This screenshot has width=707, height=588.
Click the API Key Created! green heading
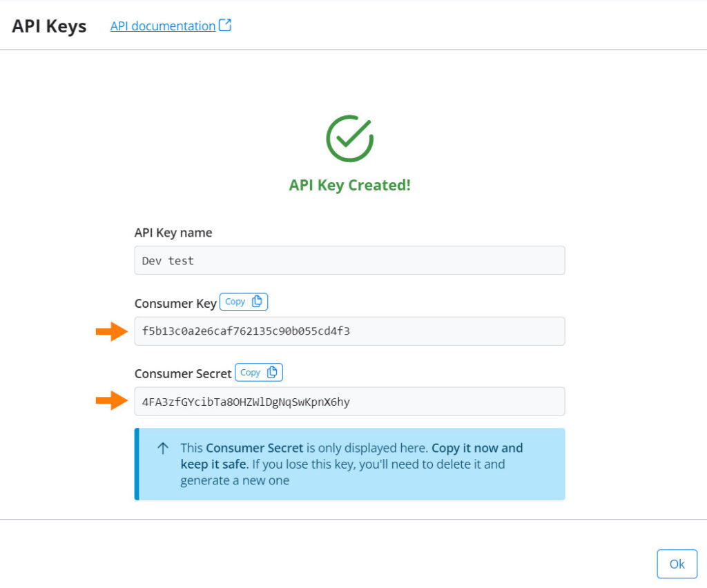point(349,184)
